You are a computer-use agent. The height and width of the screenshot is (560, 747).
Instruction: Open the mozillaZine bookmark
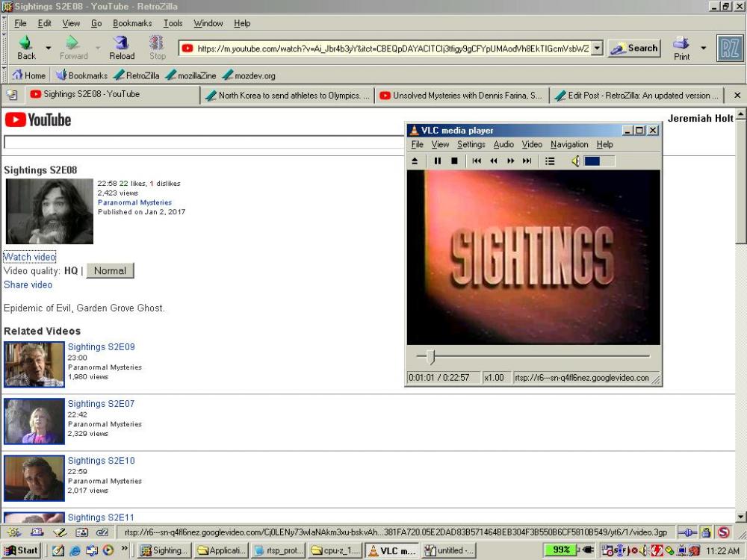pyautogui.click(x=190, y=75)
